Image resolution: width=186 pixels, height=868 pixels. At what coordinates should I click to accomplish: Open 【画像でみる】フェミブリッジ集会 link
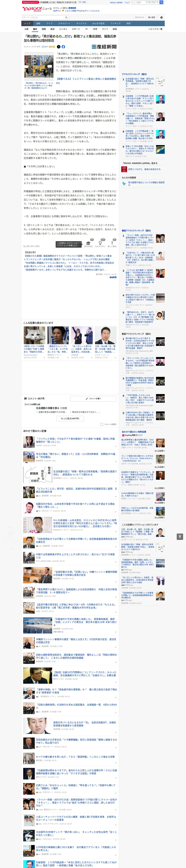click(86, 81)
